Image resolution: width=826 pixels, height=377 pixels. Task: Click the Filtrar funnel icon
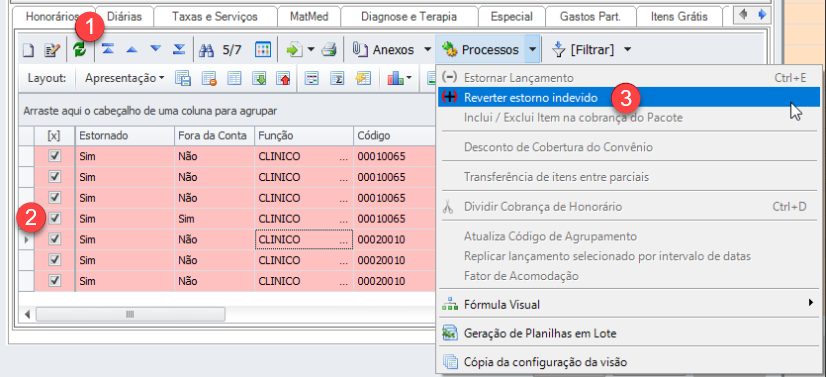tap(558, 50)
